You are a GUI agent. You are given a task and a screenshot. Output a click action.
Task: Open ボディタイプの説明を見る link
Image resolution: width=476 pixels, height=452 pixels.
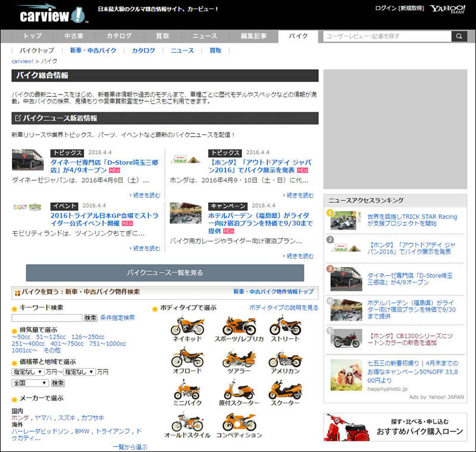point(284,307)
